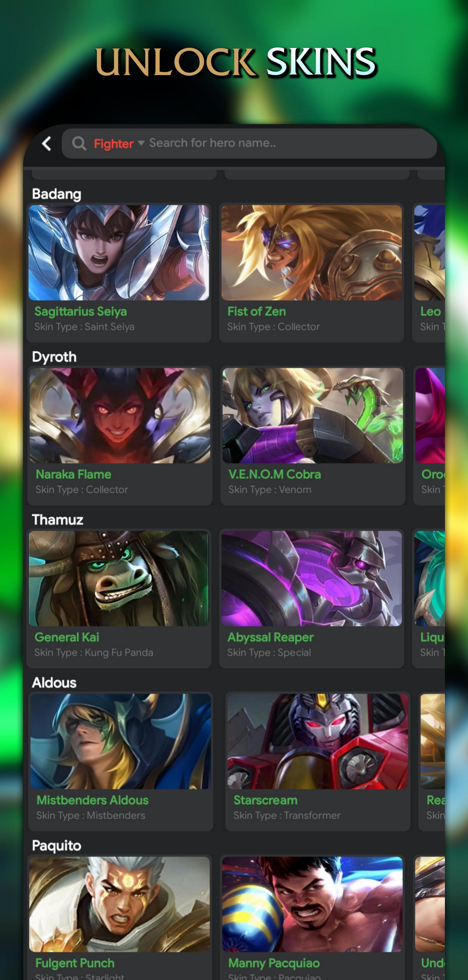Viewport: 468px width, 980px height.
Task: Select the Manny Pacquiao skin thumbnail
Action: pyautogui.click(x=312, y=904)
